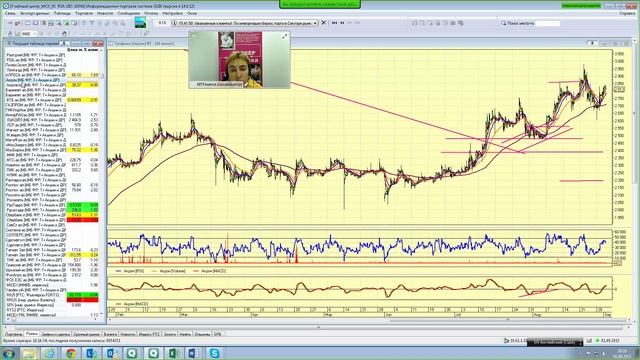This screenshot has height=360, width=640.
Task: Switch to the Нефть tab
Action: point(185,334)
